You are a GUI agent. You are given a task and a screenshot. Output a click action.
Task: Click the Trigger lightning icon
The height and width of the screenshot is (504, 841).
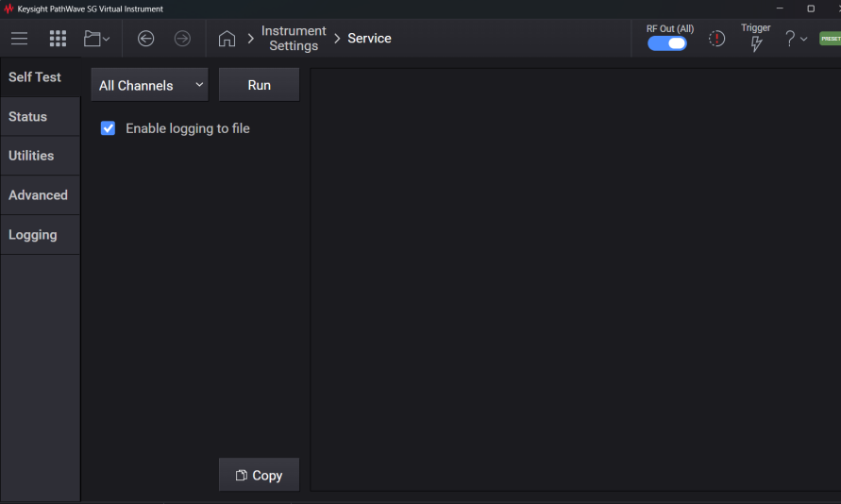[756, 43]
